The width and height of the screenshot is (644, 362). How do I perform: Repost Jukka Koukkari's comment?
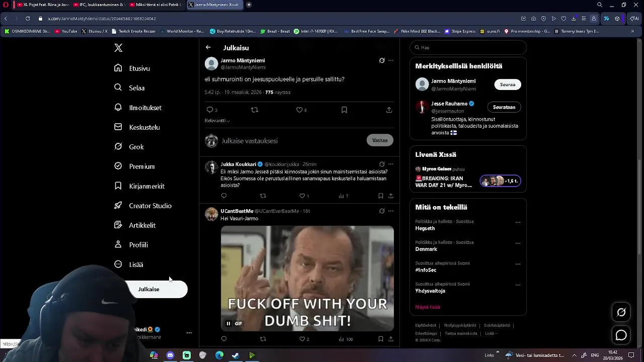coord(263,196)
